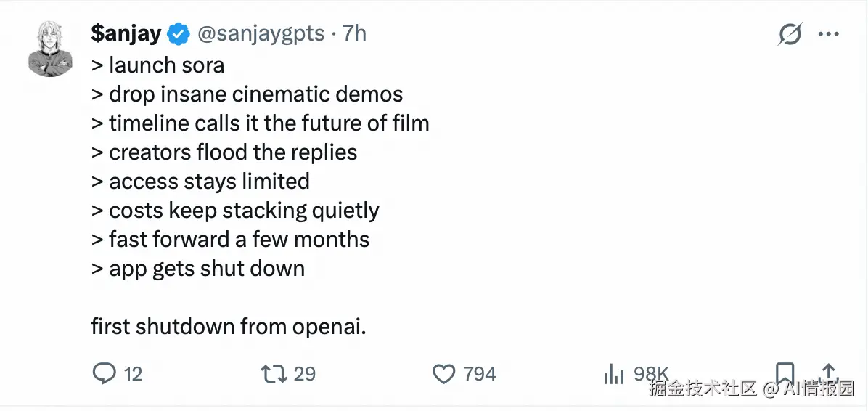868x411 pixels.
Task: Click the "98K" view count
Action: [x=650, y=375]
